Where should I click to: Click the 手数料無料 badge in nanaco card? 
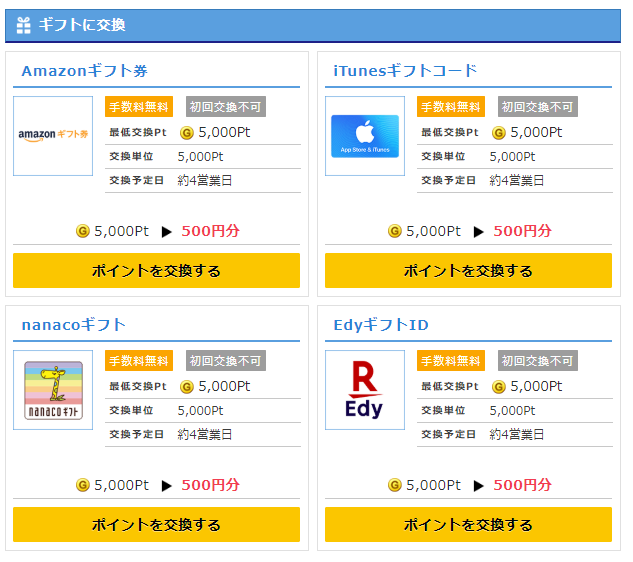[x=139, y=361]
